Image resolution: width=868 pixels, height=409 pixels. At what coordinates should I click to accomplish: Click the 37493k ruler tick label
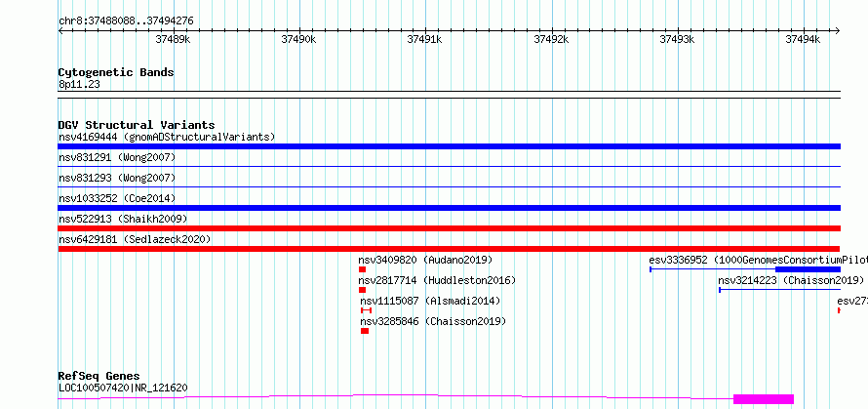click(677, 39)
